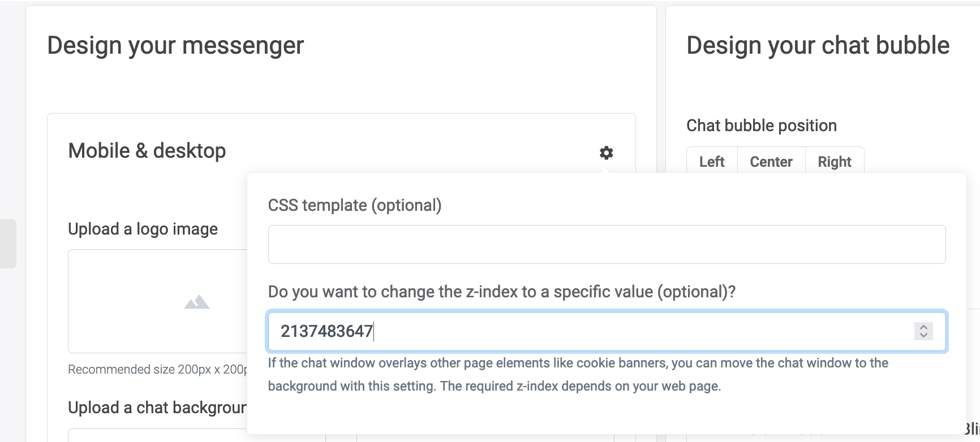Select Right chat bubble position
The height and width of the screenshot is (442, 980).
pyautogui.click(x=834, y=162)
